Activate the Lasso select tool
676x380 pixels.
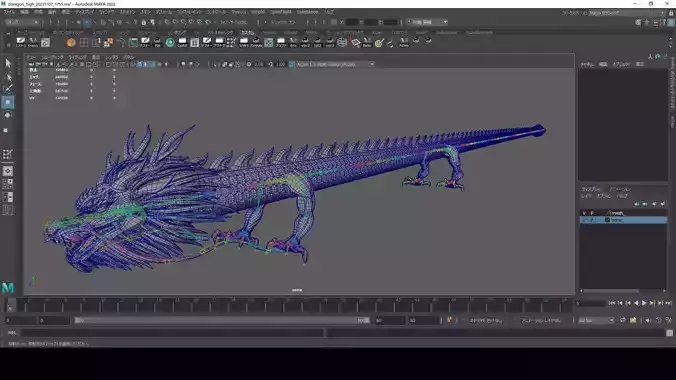[8, 77]
